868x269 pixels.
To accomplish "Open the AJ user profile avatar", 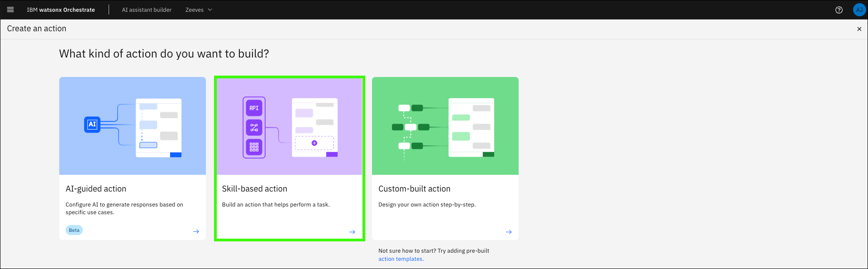I will pyautogui.click(x=859, y=10).
